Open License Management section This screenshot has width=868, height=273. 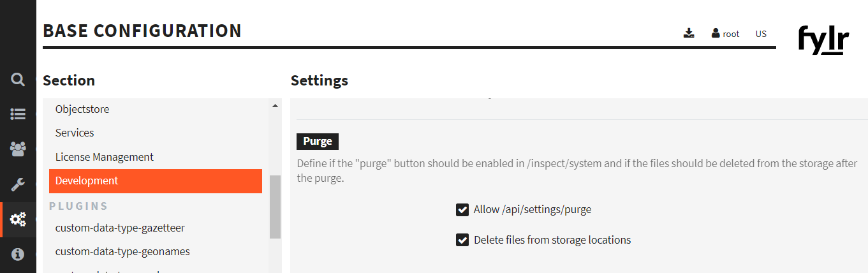point(105,157)
